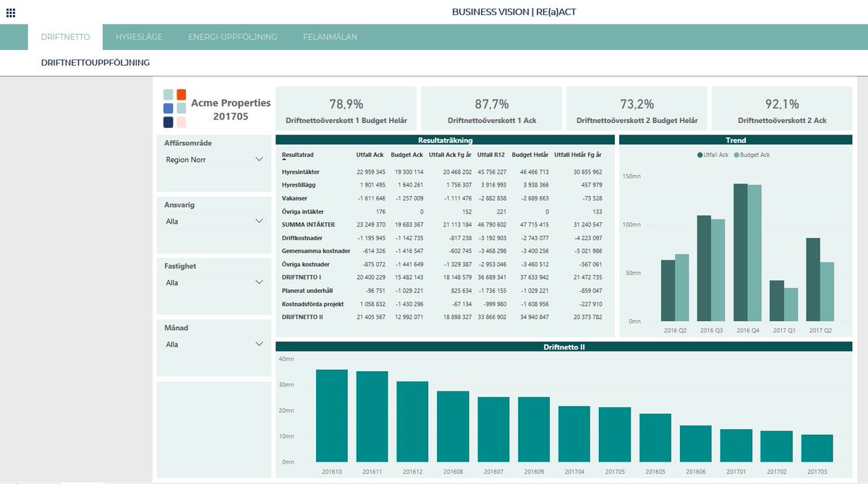Click the Utfall Ack Fg år column header
Screen dimensions: 868x484
tap(450, 155)
